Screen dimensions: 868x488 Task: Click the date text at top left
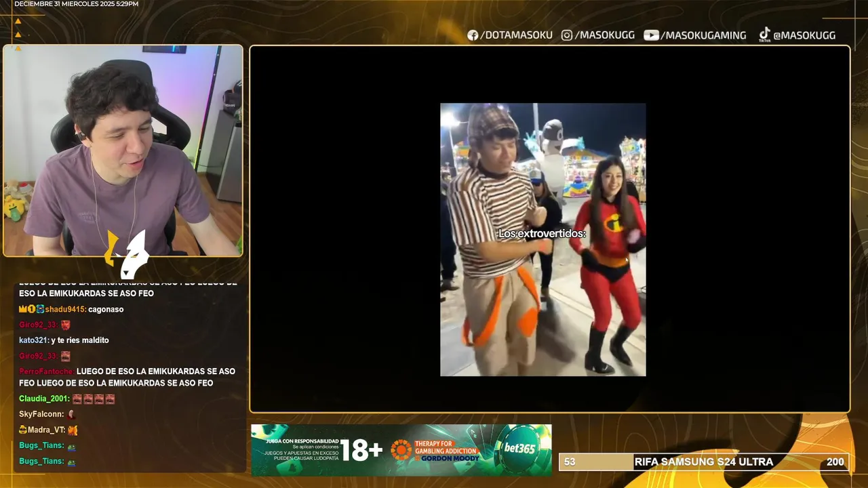pos(76,4)
